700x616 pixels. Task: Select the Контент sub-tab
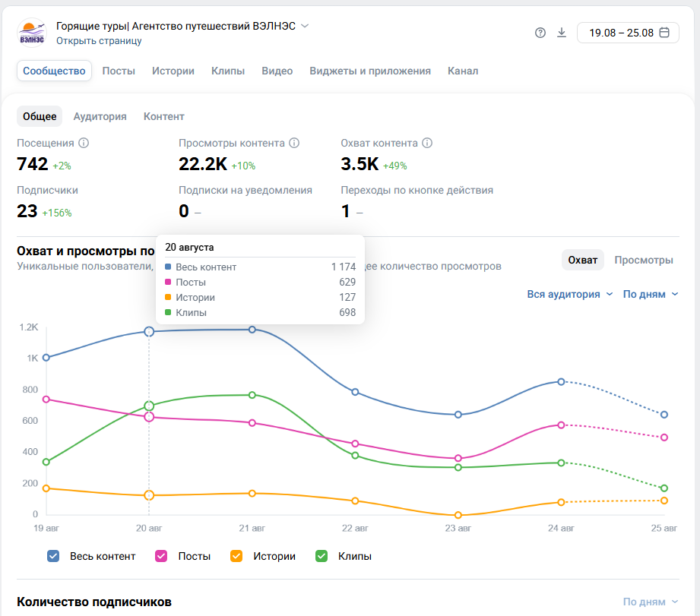164,116
